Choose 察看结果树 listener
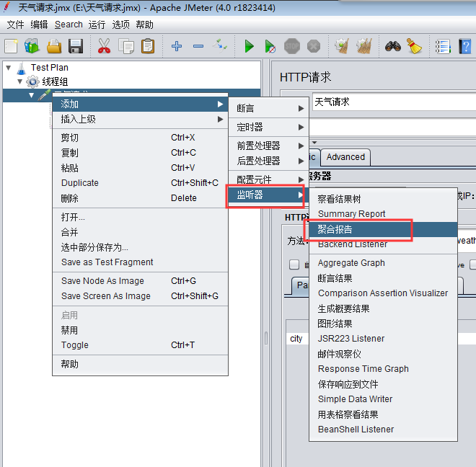Screen dimensions: 476x467 click(383, 200)
